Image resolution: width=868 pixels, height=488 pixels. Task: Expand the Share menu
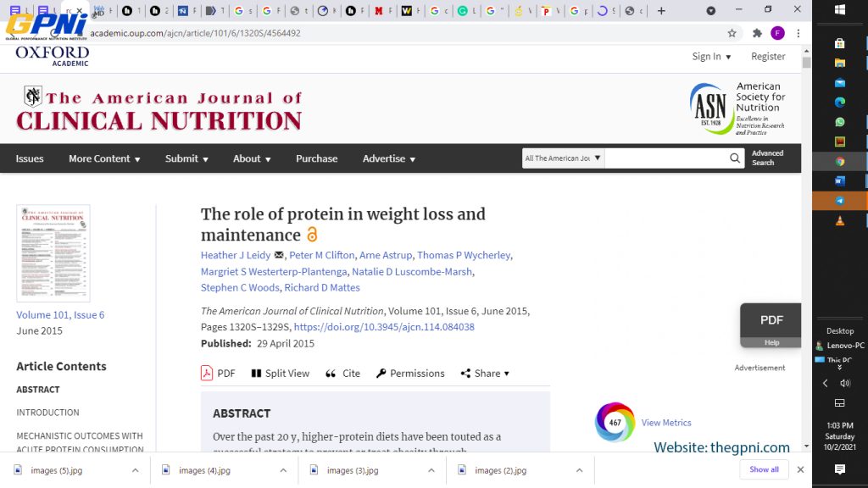tap(485, 374)
